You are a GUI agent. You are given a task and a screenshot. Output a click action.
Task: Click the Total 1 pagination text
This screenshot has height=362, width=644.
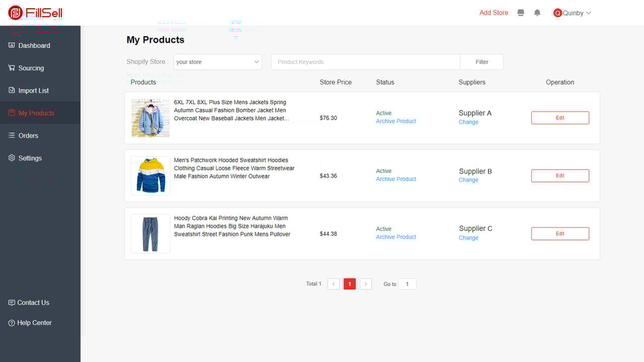click(x=313, y=284)
